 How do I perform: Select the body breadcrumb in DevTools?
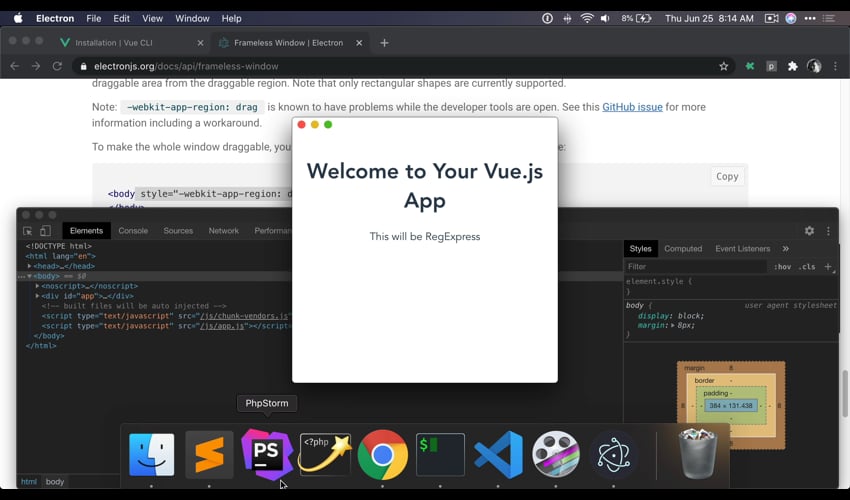pos(55,482)
